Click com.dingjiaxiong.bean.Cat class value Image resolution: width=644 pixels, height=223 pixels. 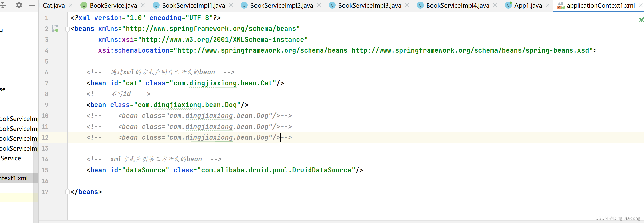(x=223, y=83)
